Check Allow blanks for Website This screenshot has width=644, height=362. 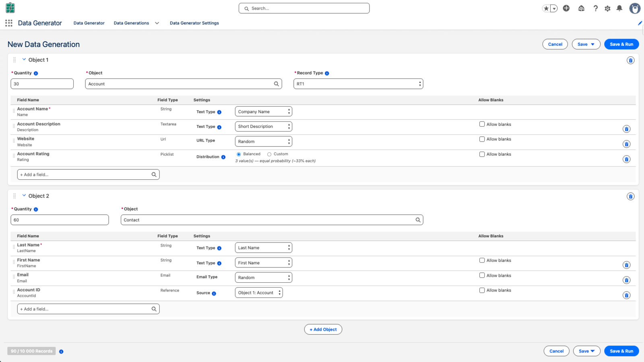pos(482,139)
